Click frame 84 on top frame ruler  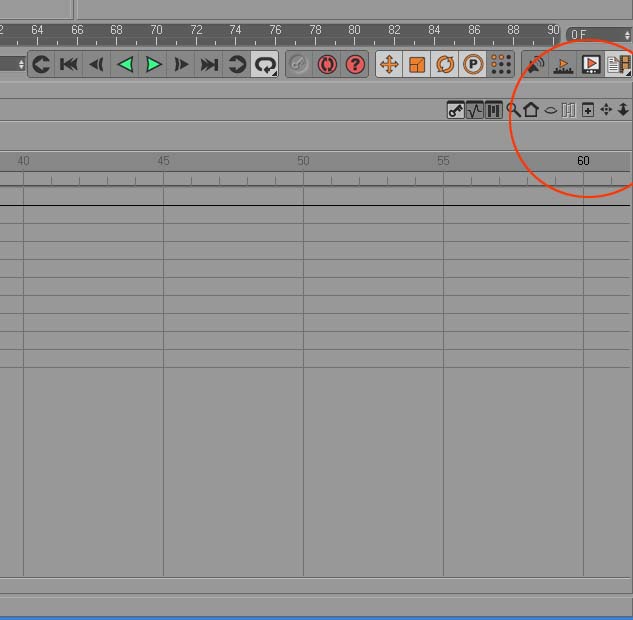pyautogui.click(x=434, y=30)
